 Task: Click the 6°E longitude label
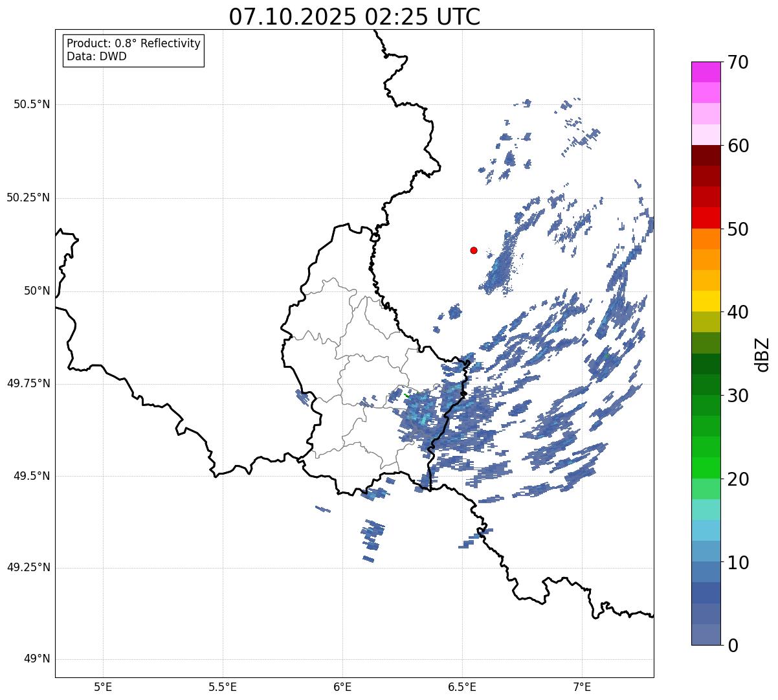[342, 686]
